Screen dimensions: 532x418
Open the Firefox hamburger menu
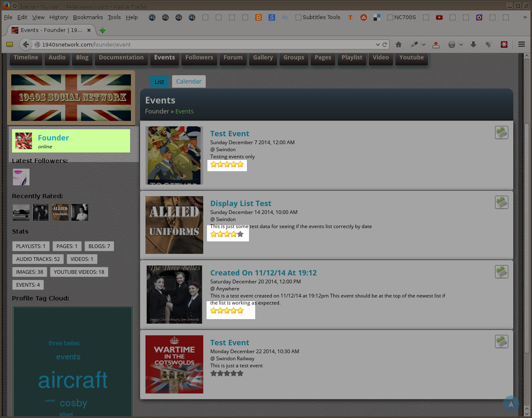click(522, 44)
